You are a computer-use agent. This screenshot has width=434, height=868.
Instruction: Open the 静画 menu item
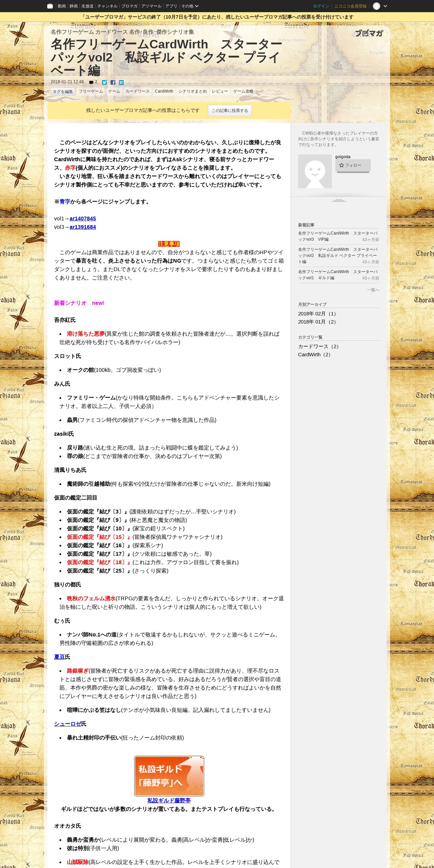click(x=74, y=6)
